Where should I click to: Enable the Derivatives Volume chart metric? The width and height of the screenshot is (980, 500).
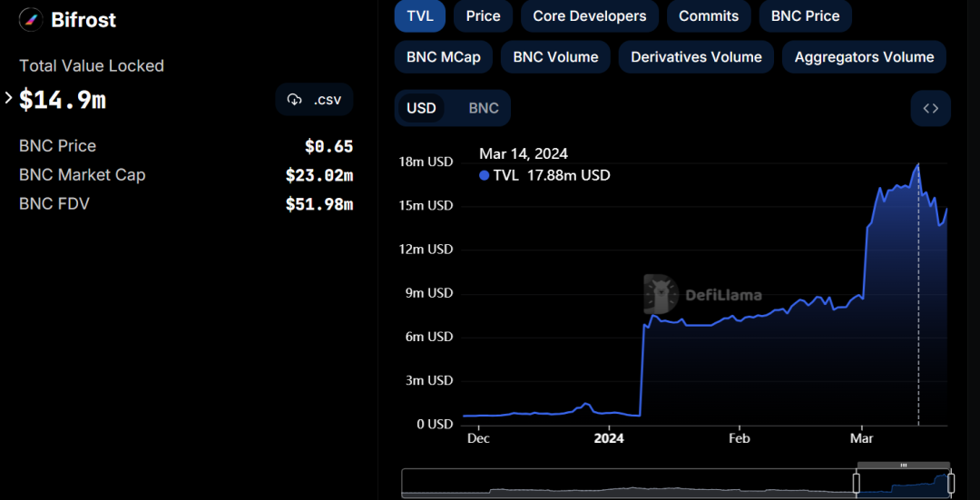pos(696,57)
